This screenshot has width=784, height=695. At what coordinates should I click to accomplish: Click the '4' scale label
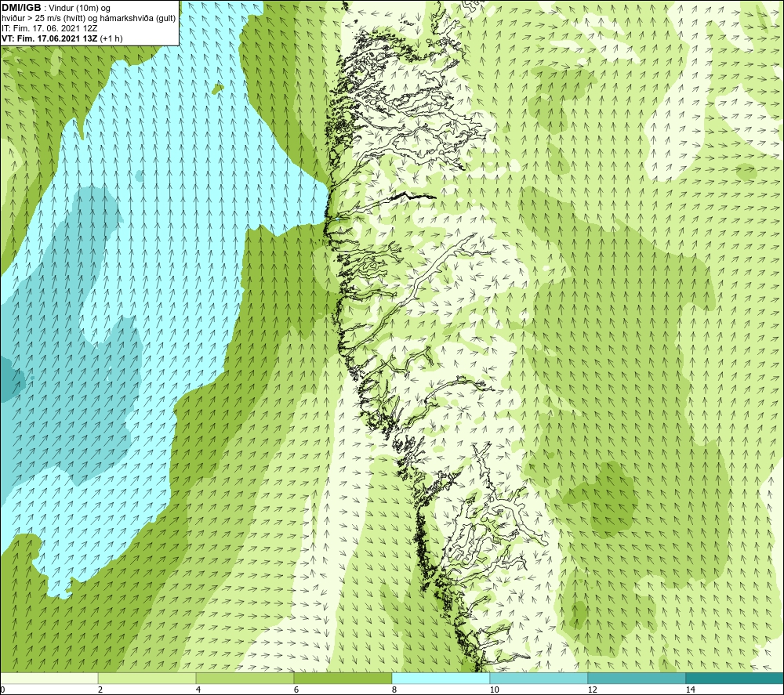click(198, 690)
